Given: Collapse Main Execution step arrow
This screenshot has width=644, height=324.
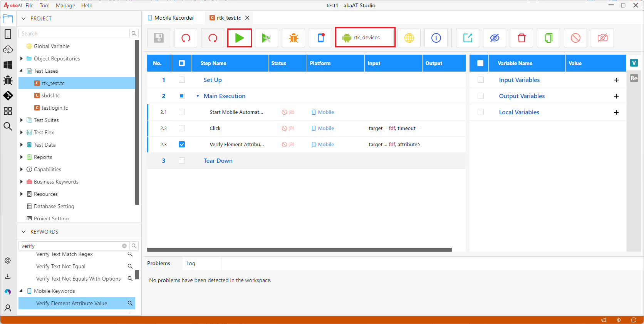Looking at the screenshot, I should [x=198, y=96].
